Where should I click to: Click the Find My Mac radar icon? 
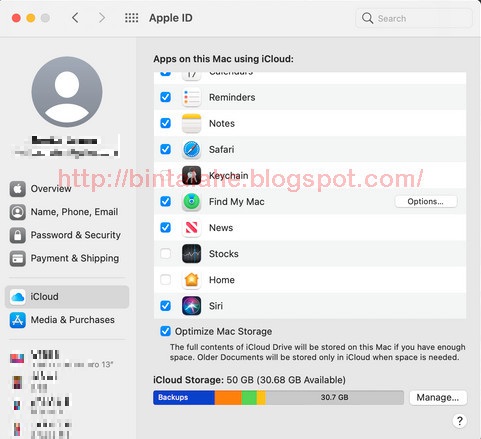(x=191, y=201)
